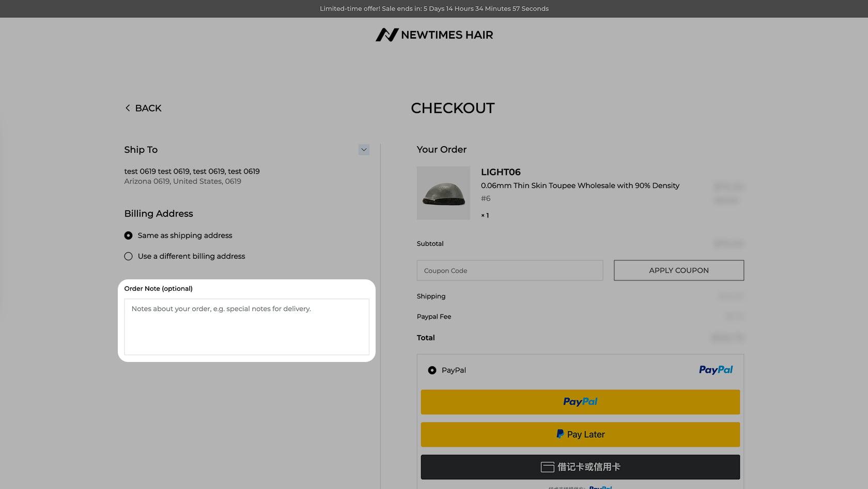Image resolution: width=868 pixels, height=489 pixels.
Task: Open the LIGHT06 product thumbnail
Action: tap(443, 193)
